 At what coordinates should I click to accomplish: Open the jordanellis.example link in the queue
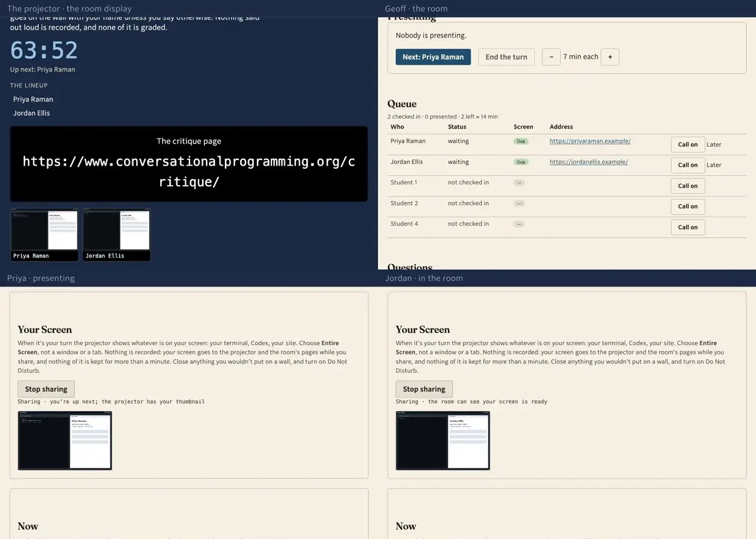click(588, 162)
